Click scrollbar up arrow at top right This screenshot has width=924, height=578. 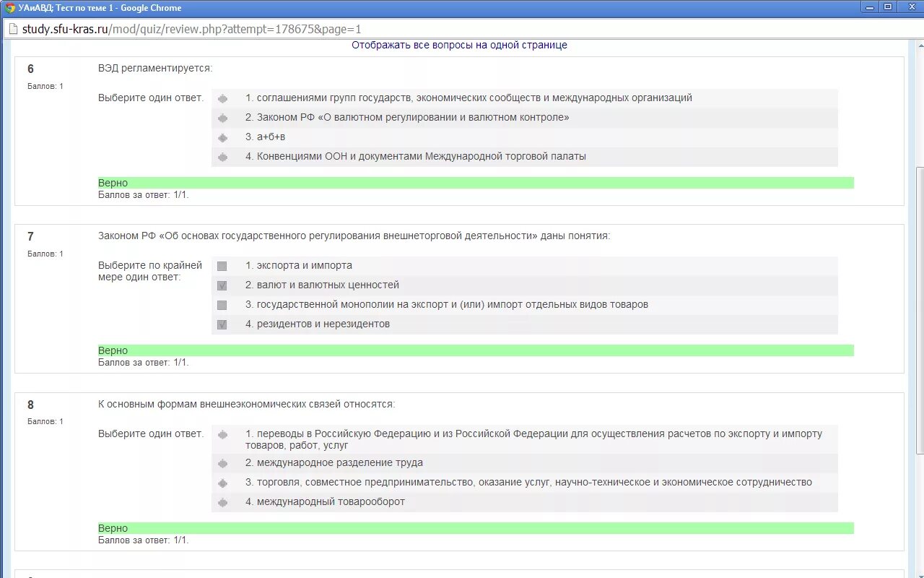point(920,45)
